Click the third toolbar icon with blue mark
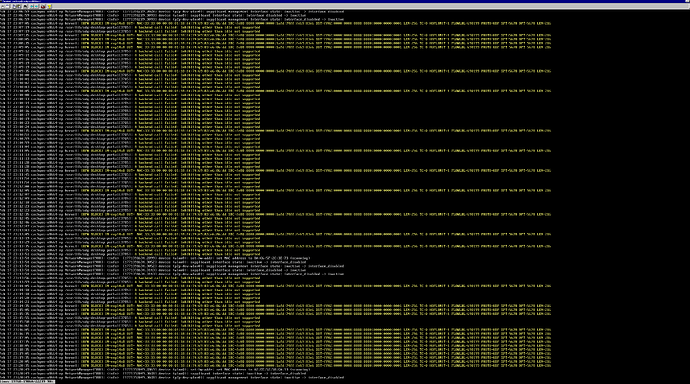This screenshot has height=384, width=690. pyautogui.click(x=14, y=6)
